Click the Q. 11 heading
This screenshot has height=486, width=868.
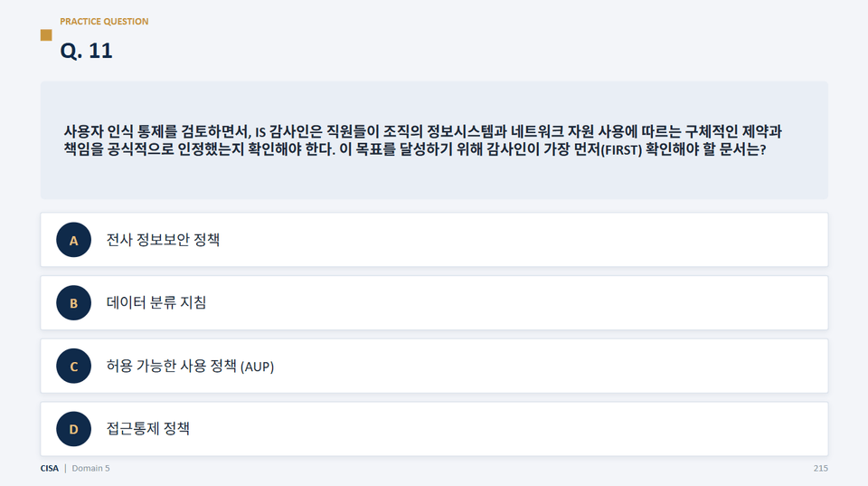[87, 51]
